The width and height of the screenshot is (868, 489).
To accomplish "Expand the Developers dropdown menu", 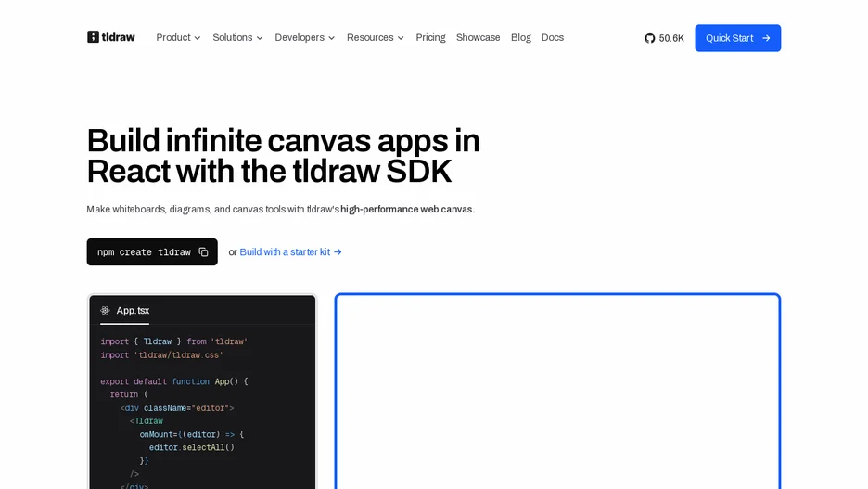I will pyautogui.click(x=304, y=38).
